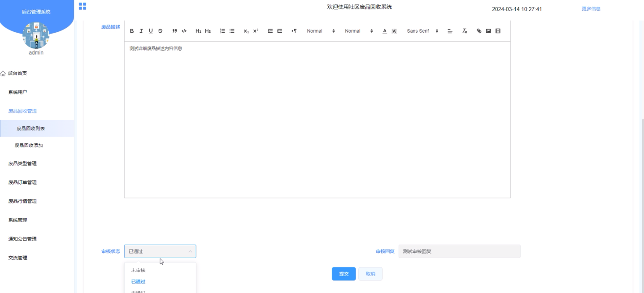Open the text background color picker
This screenshot has width=644, height=293.
[x=394, y=31]
